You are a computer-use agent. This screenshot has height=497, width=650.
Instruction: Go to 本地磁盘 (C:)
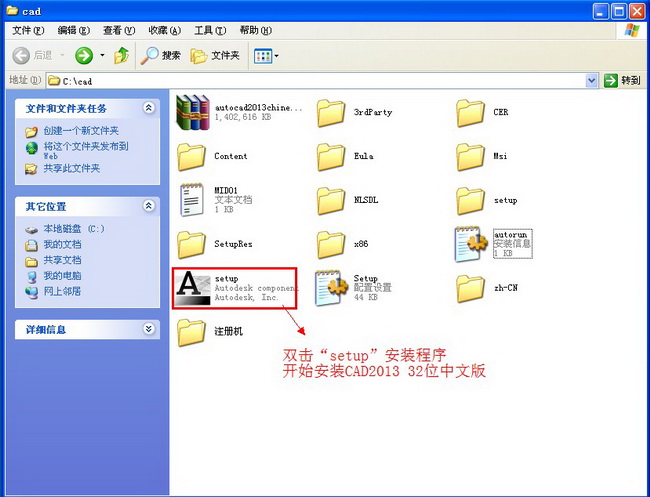tap(74, 229)
